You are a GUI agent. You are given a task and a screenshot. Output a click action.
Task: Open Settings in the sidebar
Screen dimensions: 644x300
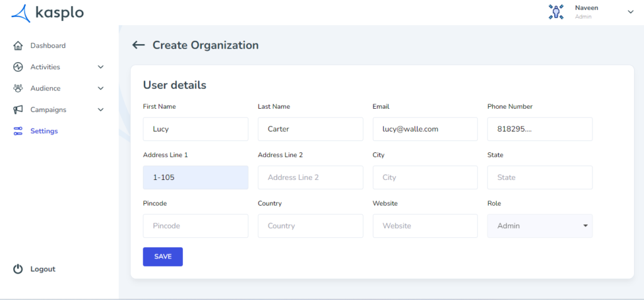[x=44, y=131]
